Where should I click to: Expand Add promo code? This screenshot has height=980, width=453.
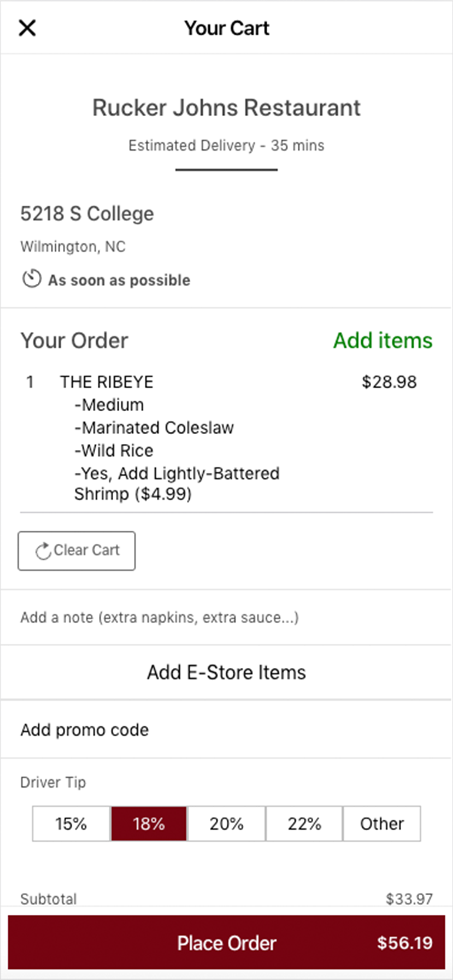[x=226, y=730]
